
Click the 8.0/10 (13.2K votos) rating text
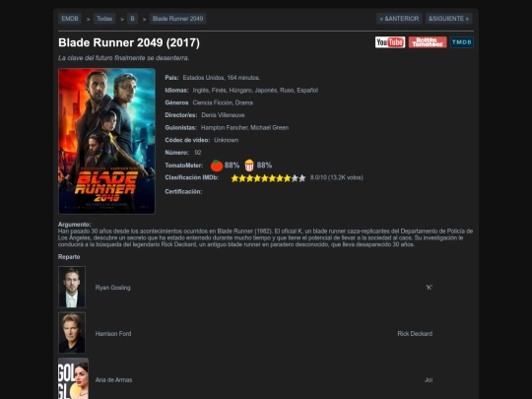pyautogui.click(x=336, y=177)
